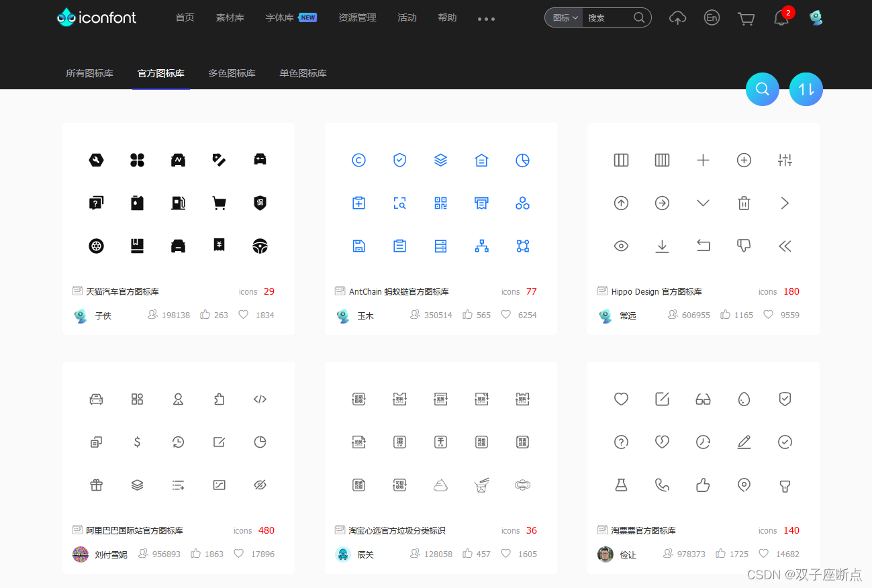Select the blue layers icon in AntChain
The width and height of the screenshot is (872, 588).
point(440,160)
